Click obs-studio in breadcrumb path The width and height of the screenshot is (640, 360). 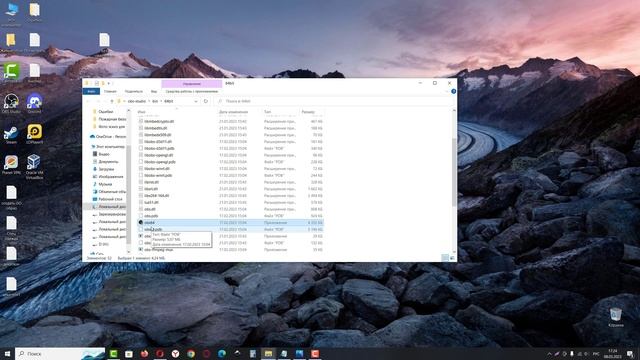137,101
